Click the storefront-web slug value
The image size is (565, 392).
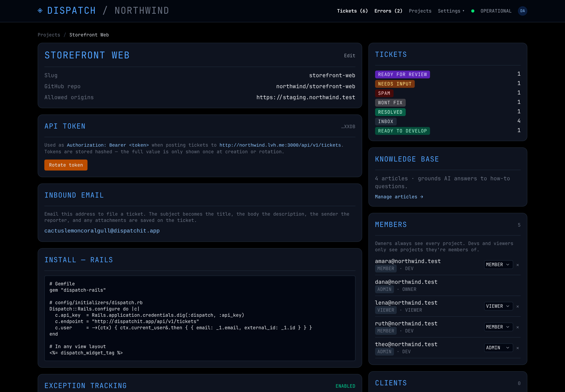pyautogui.click(x=332, y=75)
